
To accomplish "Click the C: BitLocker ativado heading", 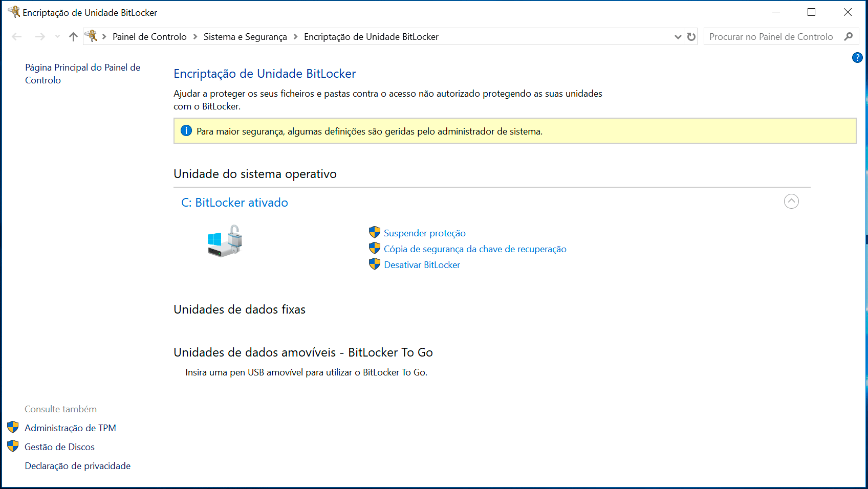I will click(x=234, y=203).
